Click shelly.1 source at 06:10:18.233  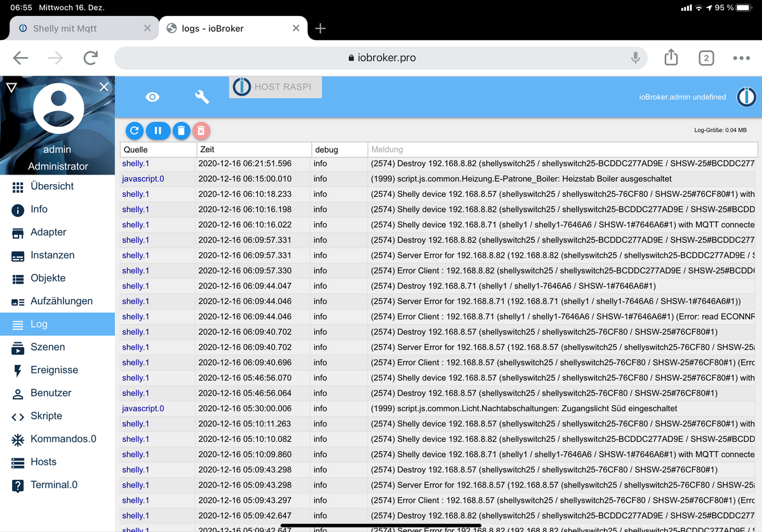pos(135,194)
